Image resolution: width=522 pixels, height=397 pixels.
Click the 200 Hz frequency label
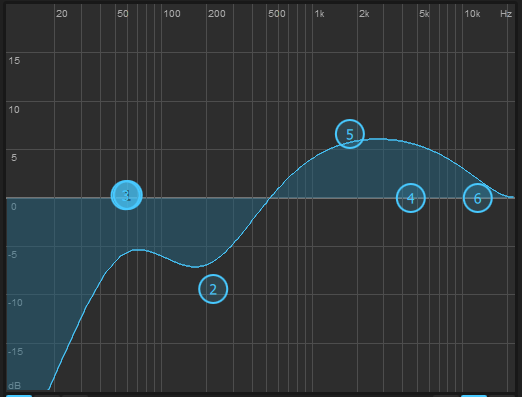click(217, 14)
